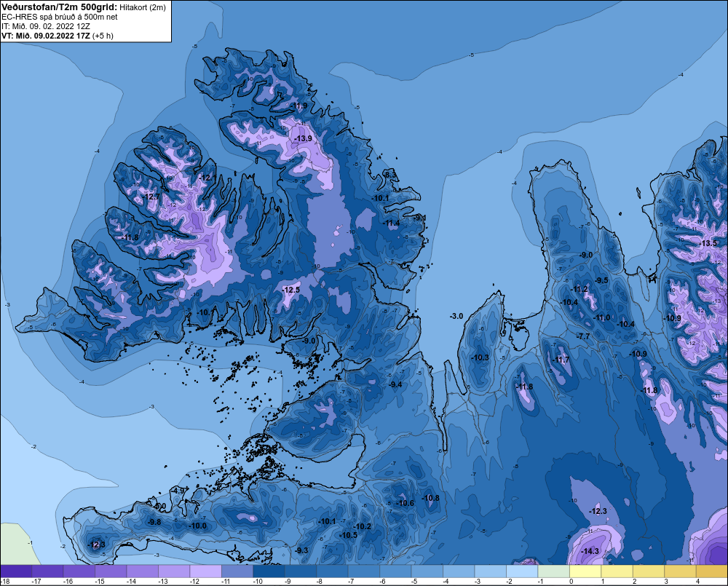Screen dimensions: 728x586
Task: Click the -14.3 temperature value on the map
Action: (x=590, y=551)
